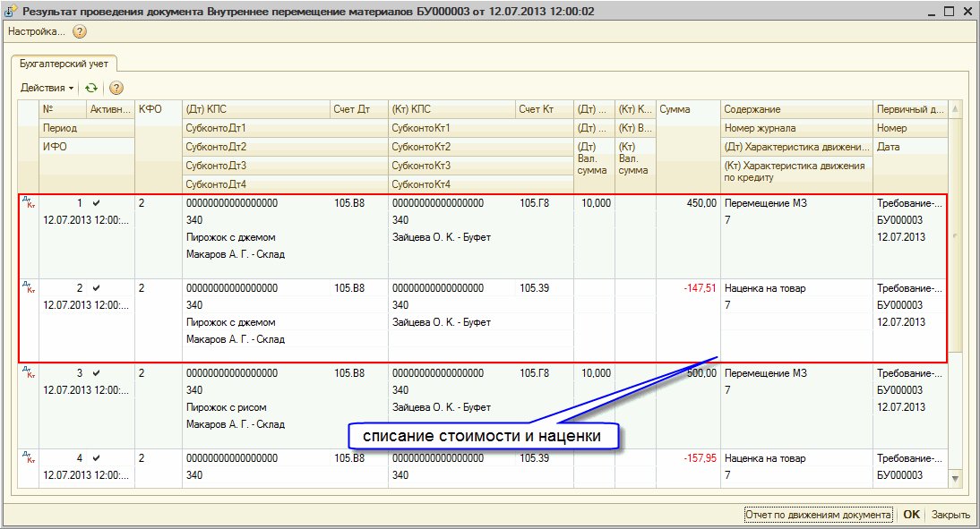Viewport: 980px width, 529px height.
Task: Click help icon beside refresh in toolbar
Action: (x=116, y=88)
